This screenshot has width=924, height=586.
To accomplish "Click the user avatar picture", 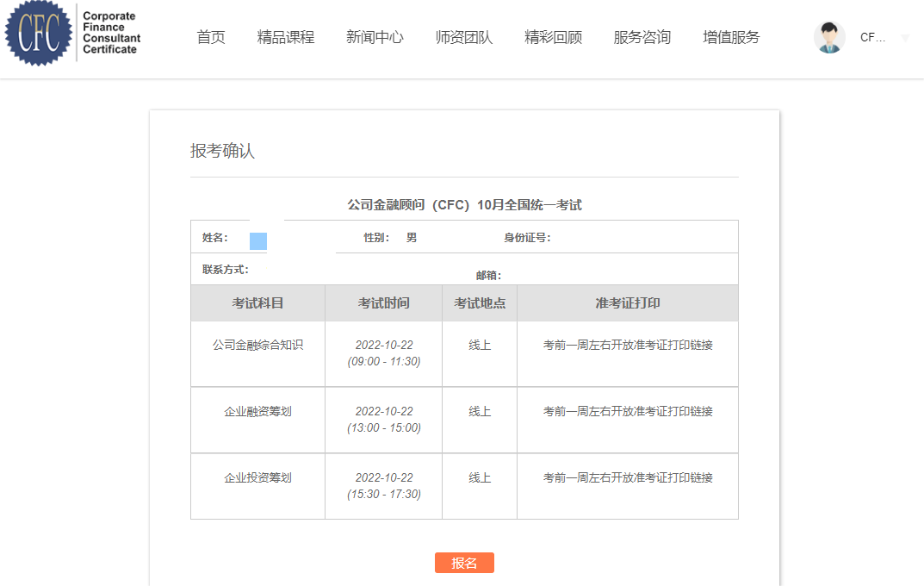I will (829, 37).
